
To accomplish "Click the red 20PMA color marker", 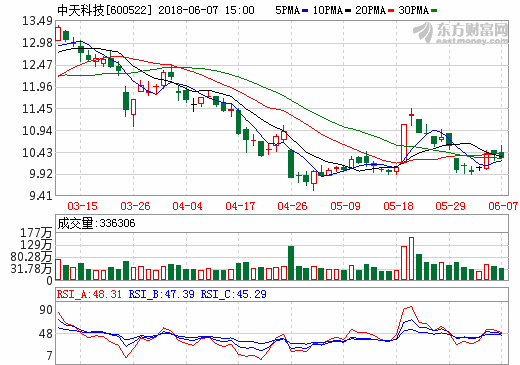I will 391,11.
